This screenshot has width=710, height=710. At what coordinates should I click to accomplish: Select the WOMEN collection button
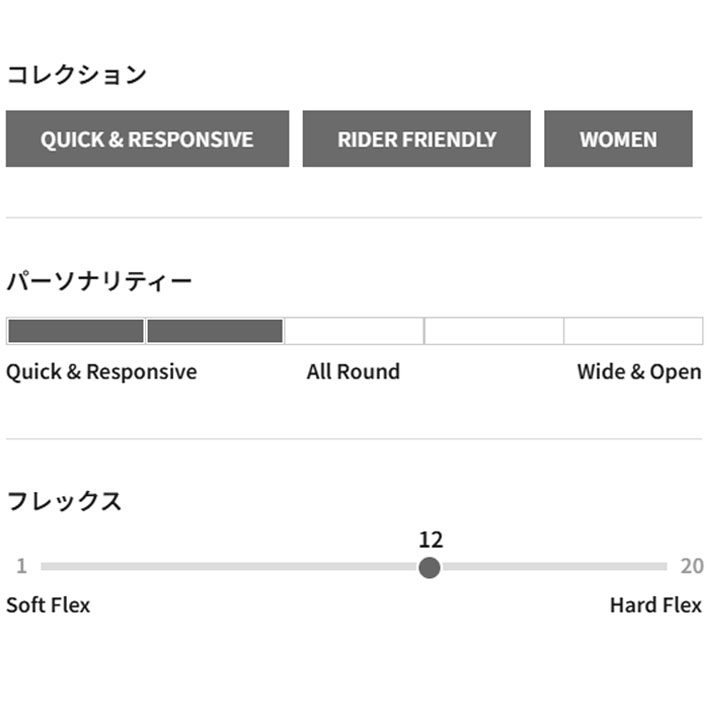click(618, 139)
